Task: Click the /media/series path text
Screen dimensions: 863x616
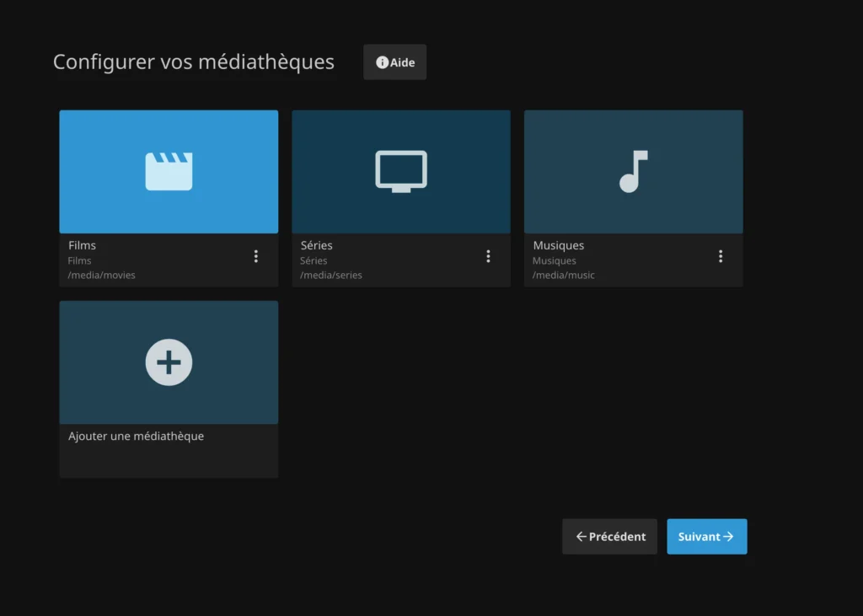Action: coord(331,276)
